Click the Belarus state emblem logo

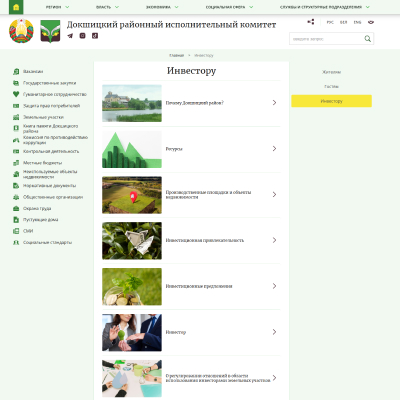pos(21,31)
